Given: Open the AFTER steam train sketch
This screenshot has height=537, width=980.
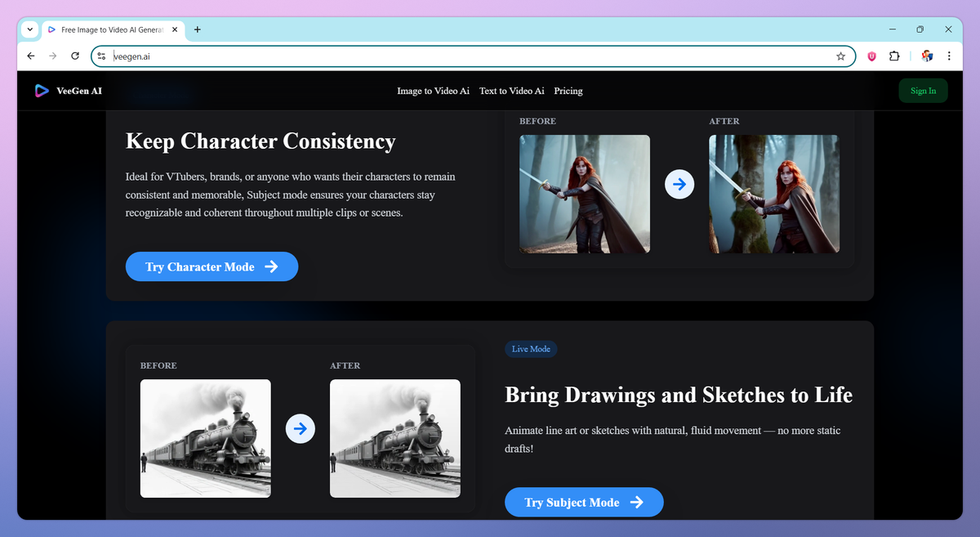Looking at the screenshot, I should (x=395, y=438).
